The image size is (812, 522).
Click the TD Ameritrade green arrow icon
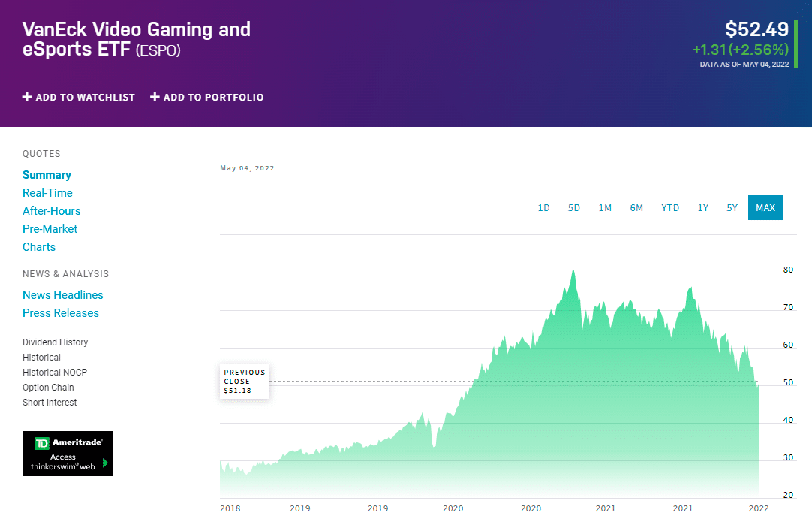point(105,463)
